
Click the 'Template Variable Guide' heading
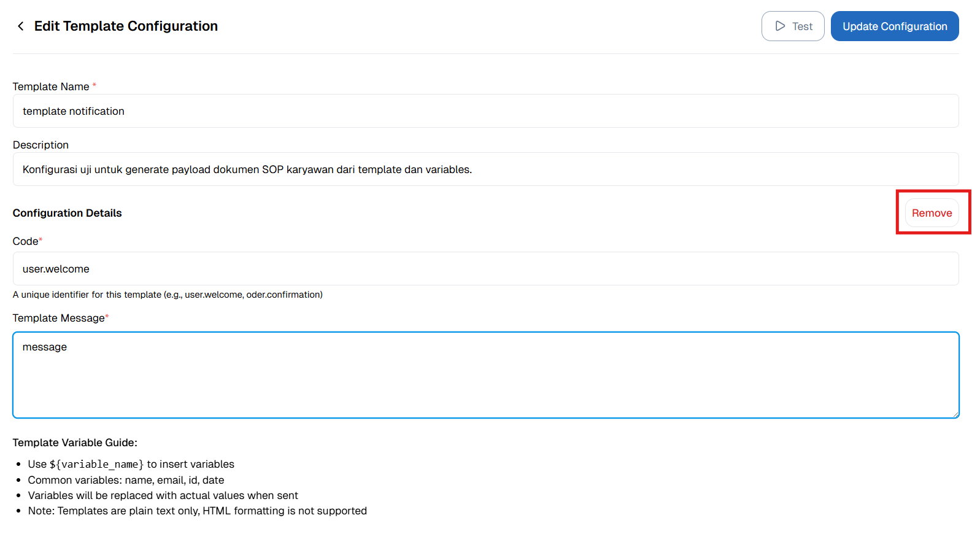pyautogui.click(x=75, y=442)
